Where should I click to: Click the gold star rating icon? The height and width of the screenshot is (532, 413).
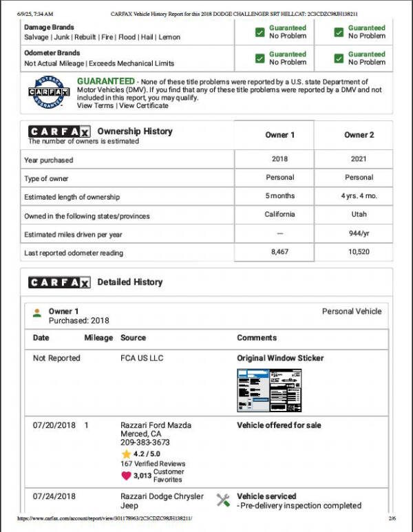(126, 454)
